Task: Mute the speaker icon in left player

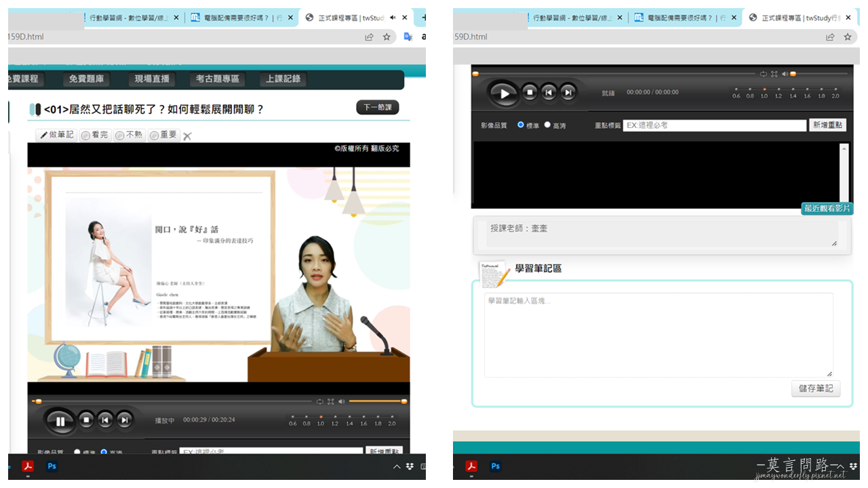Action: coord(342,401)
